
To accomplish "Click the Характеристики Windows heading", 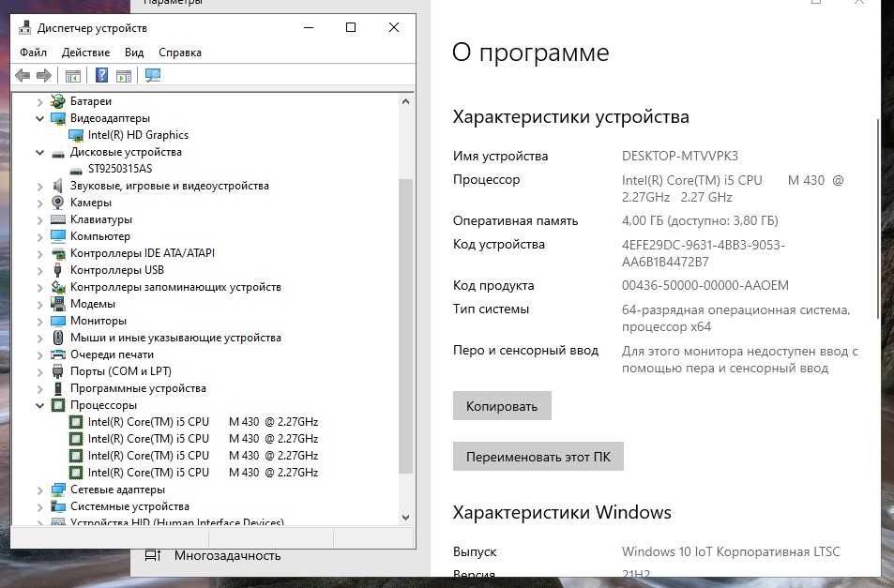I will click(x=562, y=512).
